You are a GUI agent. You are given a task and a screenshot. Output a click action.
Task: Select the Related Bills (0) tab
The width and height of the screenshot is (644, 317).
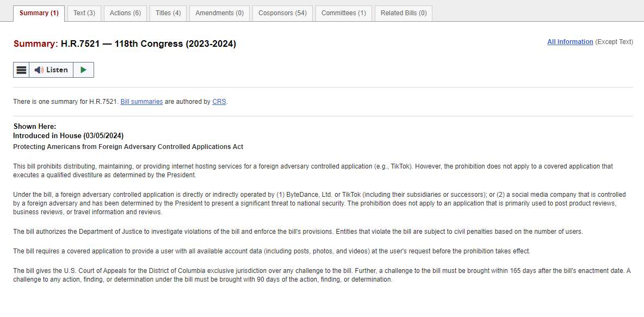pyautogui.click(x=404, y=13)
